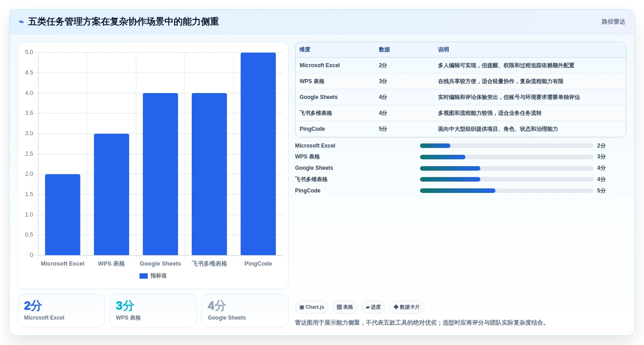Click description 面向中大型组织 for PingCode
The width and height of the screenshot is (644, 345).
(x=498, y=129)
